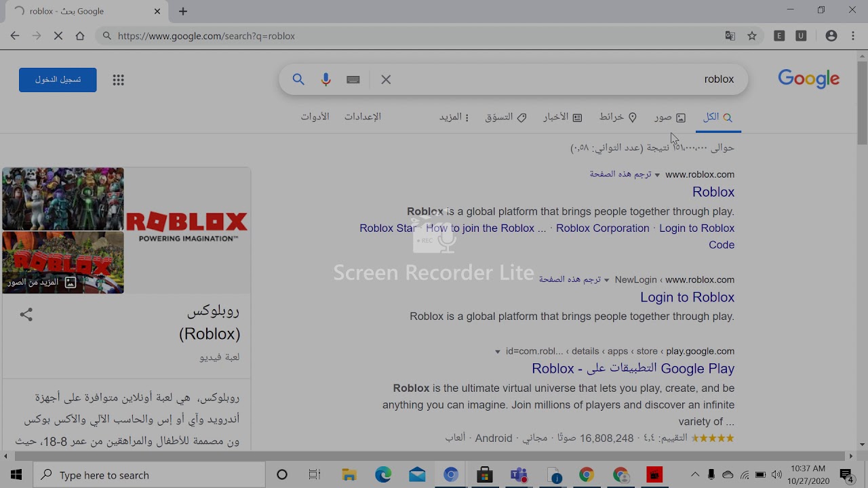Click the search magnifier in Google box
This screenshot has width=868, height=488.
298,79
